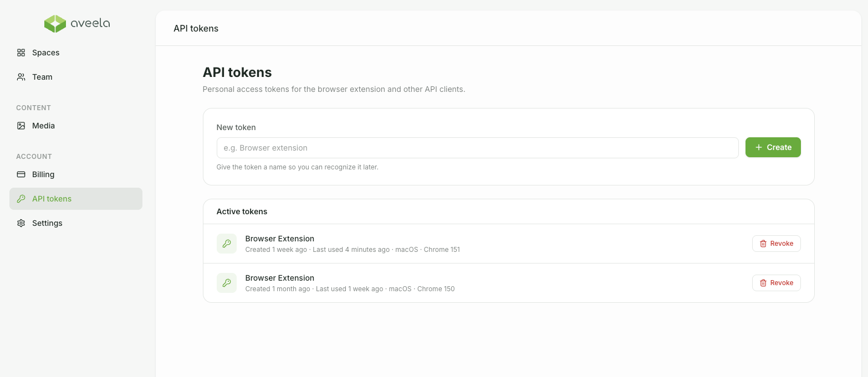Select API tokens in the sidebar
This screenshot has height=377, width=868.
pos(76,199)
